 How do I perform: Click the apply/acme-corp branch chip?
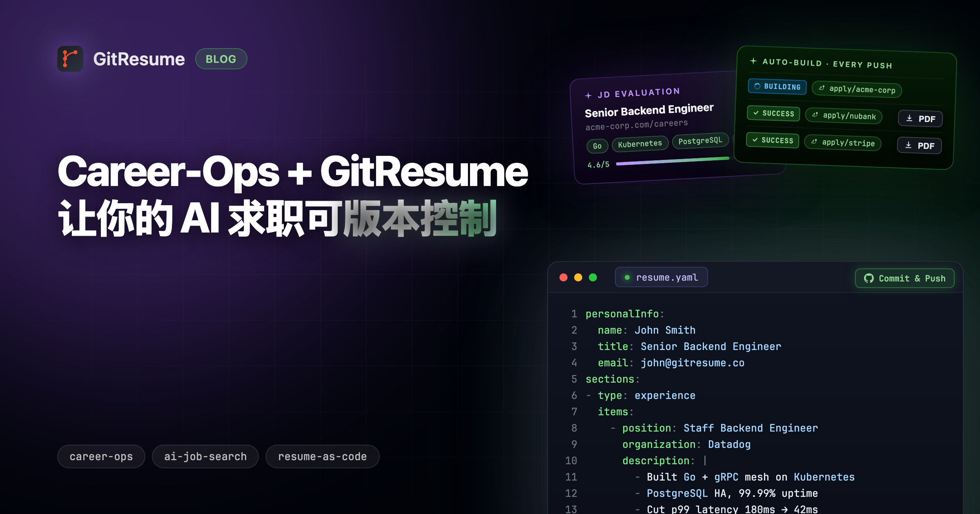(857, 89)
